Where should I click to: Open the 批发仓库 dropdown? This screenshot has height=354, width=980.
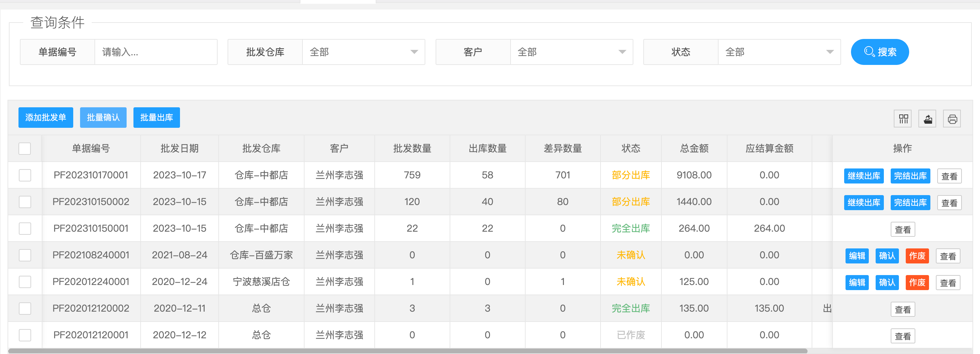point(364,52)
